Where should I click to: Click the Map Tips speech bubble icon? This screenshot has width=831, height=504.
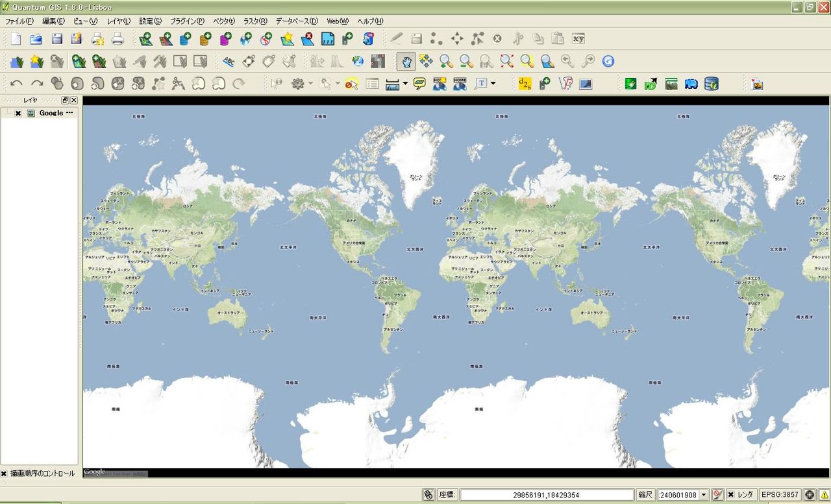(419, 83)
